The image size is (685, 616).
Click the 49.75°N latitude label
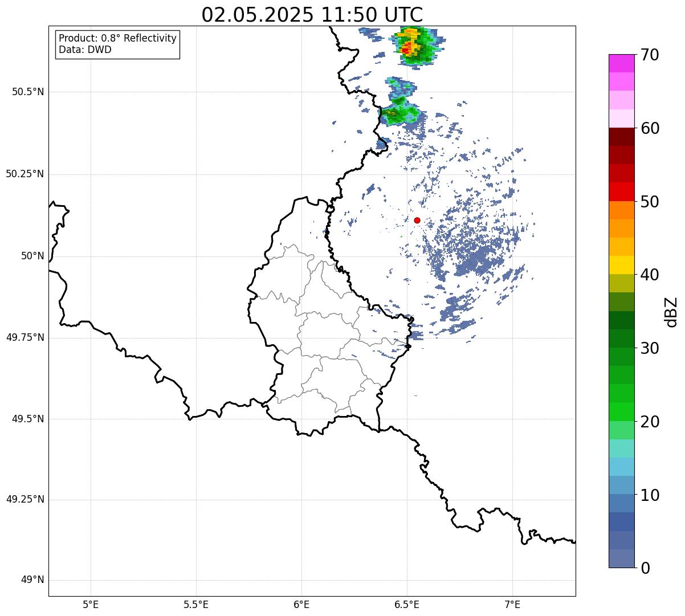[25, 337]
